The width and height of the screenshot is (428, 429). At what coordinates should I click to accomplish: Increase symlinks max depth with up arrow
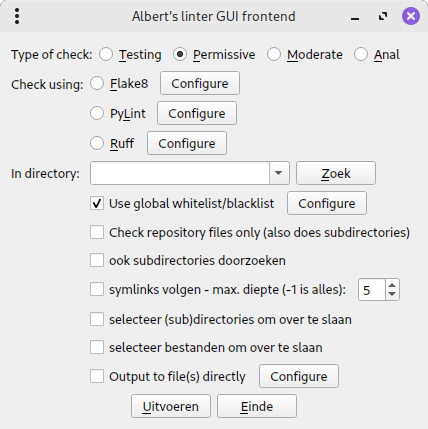(392, 285)
